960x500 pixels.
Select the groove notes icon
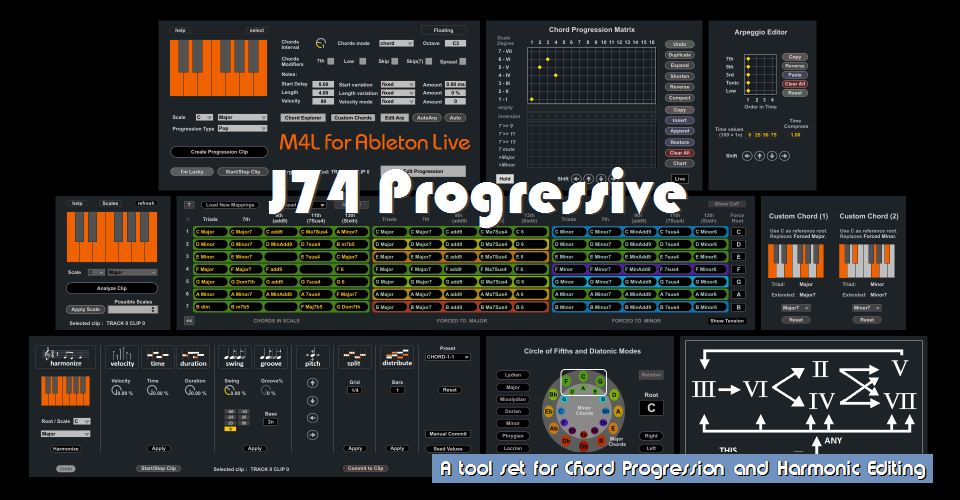coord(271,357)
